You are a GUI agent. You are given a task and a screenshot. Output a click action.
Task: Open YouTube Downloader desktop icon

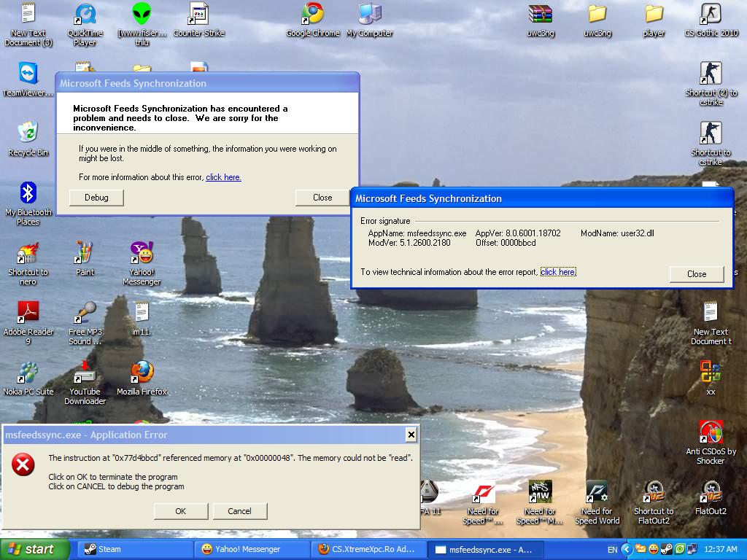85,383
